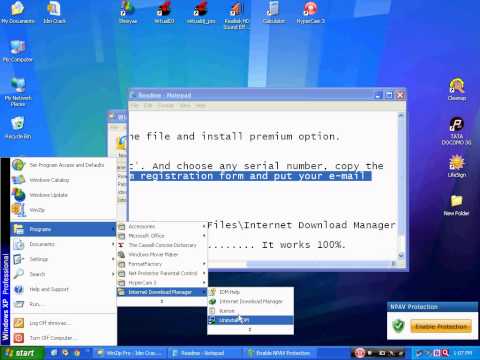The width and height of the screenshot is (480, 360).
Task: Open Windows Catalog from Start menu
Action: tap(63, 180)
